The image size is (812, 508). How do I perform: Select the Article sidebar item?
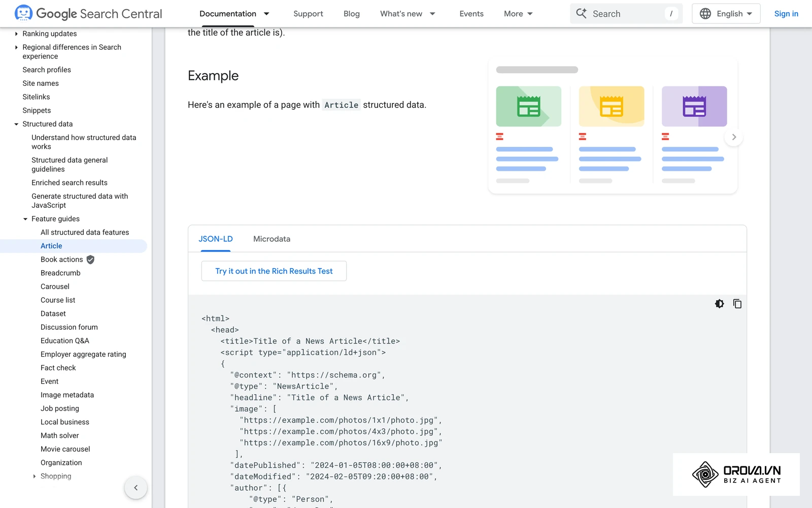click(51, 246)
